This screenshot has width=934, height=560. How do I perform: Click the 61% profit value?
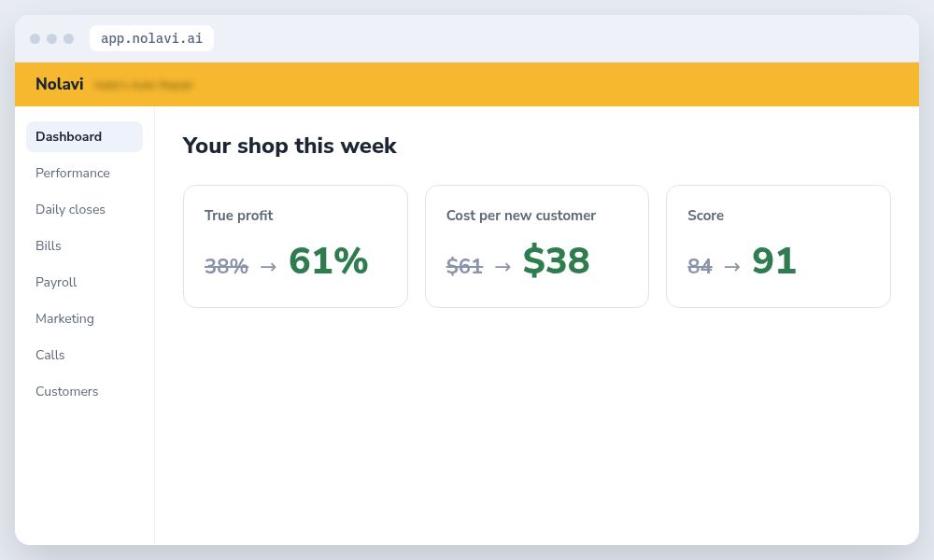click(328, 260)
